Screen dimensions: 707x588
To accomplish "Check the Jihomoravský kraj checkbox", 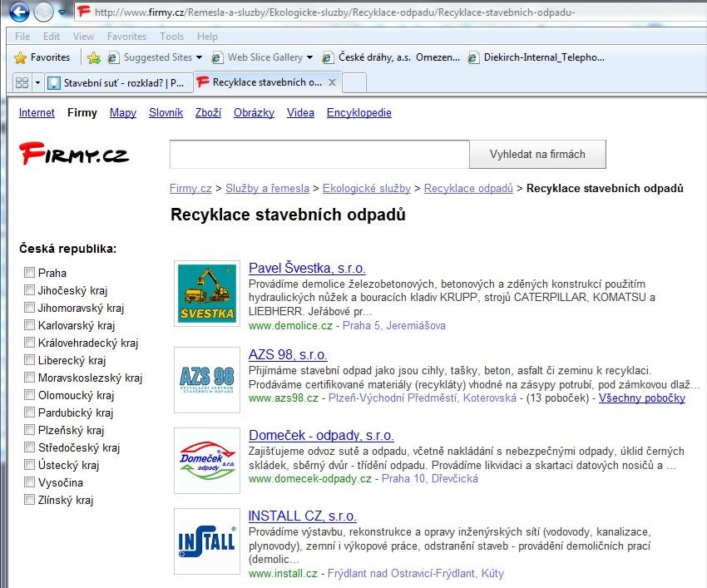I will (29, 308).
